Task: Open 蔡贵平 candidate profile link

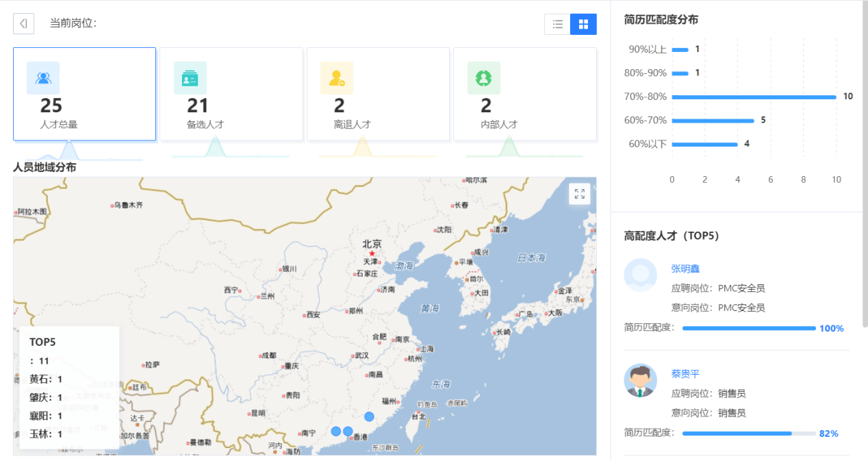Action: click(x=685, y=374)
